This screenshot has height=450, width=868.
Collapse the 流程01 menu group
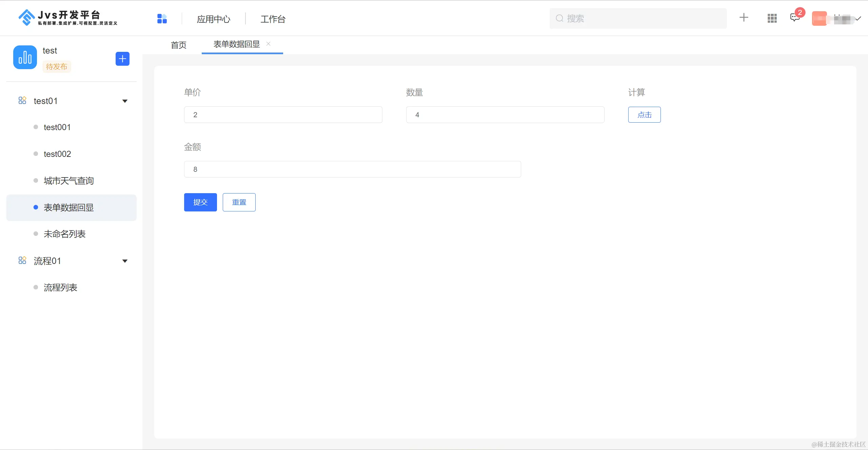pyautogui.click(x=125, y=261)
